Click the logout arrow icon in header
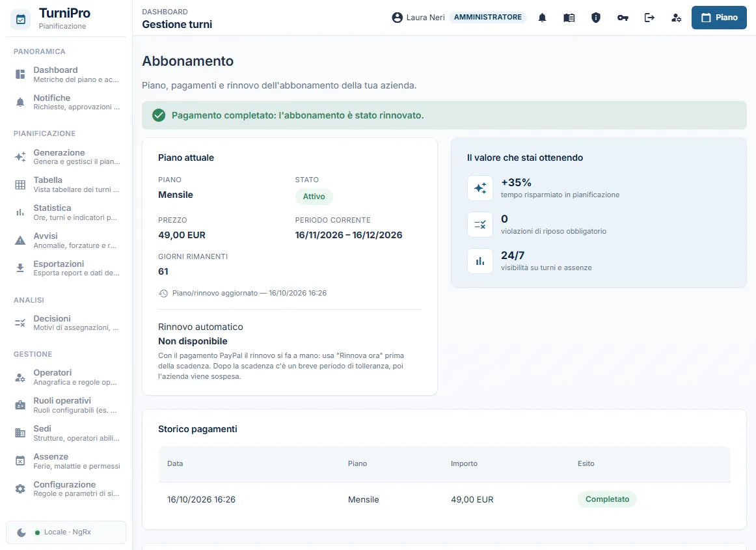 649,18
